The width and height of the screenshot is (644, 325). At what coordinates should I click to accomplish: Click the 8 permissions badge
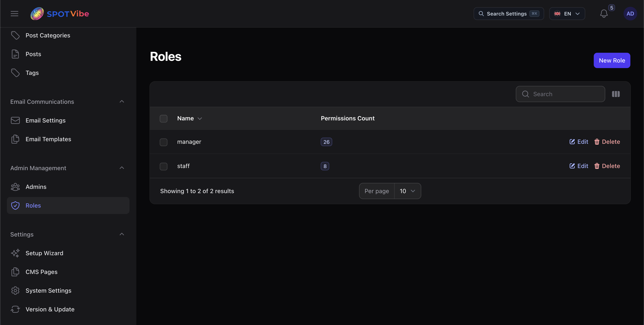325,166
